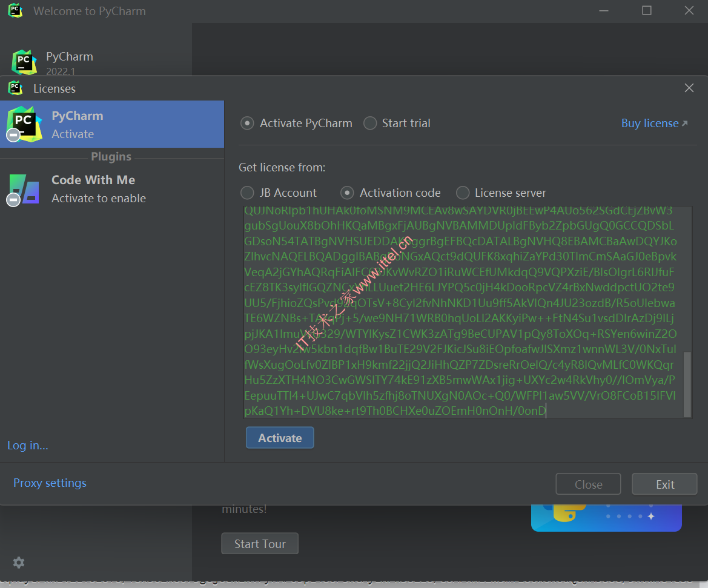Click the PyCharm product icon in license list
The width and height of the screenshot is (708, 588).
[x=24, y=124]
